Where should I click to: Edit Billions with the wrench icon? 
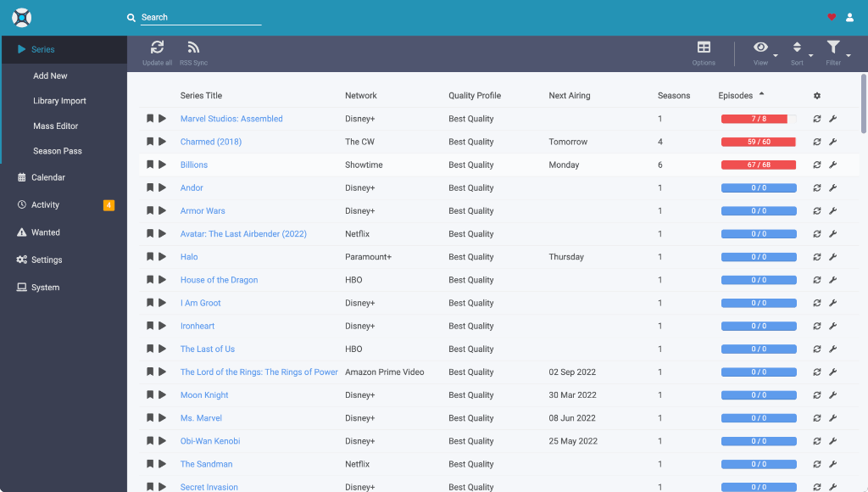[x=832, y=165]
